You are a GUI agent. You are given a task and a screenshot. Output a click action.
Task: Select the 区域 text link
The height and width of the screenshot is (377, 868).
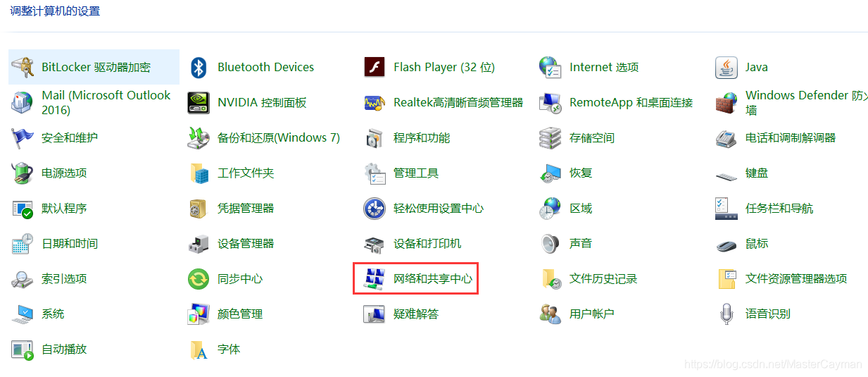(x=581, y=209)
